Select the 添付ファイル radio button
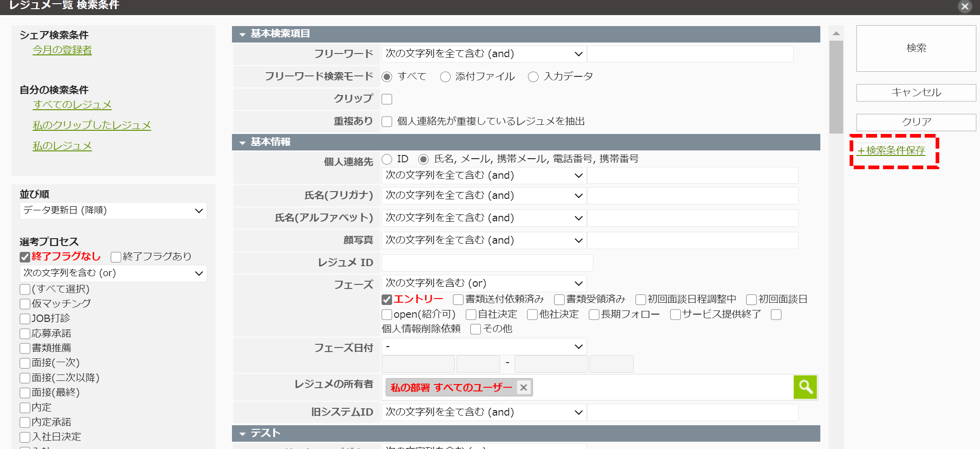The width and height of the screenshot is (980, 449). [x=445, y=76]
